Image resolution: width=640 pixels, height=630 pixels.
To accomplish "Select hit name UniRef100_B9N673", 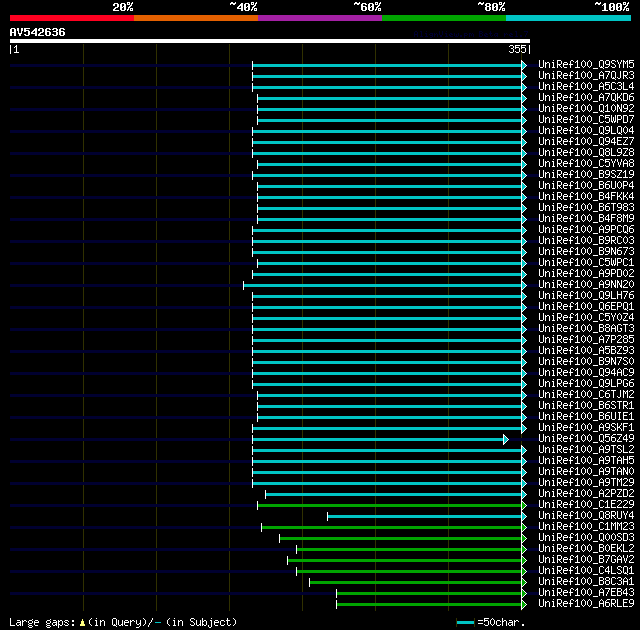I will coord(586,252).
